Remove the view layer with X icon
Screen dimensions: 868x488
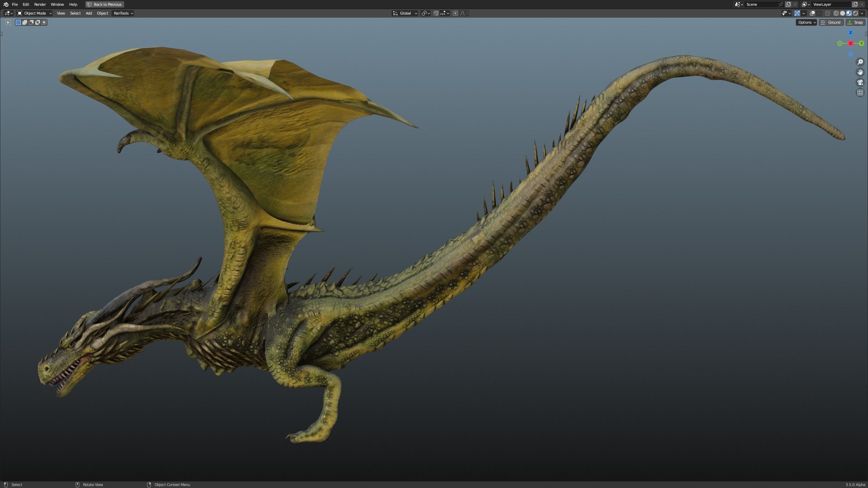862,4
